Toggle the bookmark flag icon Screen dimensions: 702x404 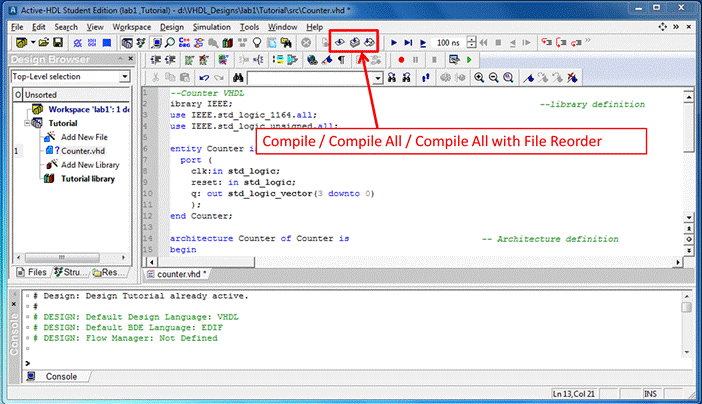click(529, 77)
